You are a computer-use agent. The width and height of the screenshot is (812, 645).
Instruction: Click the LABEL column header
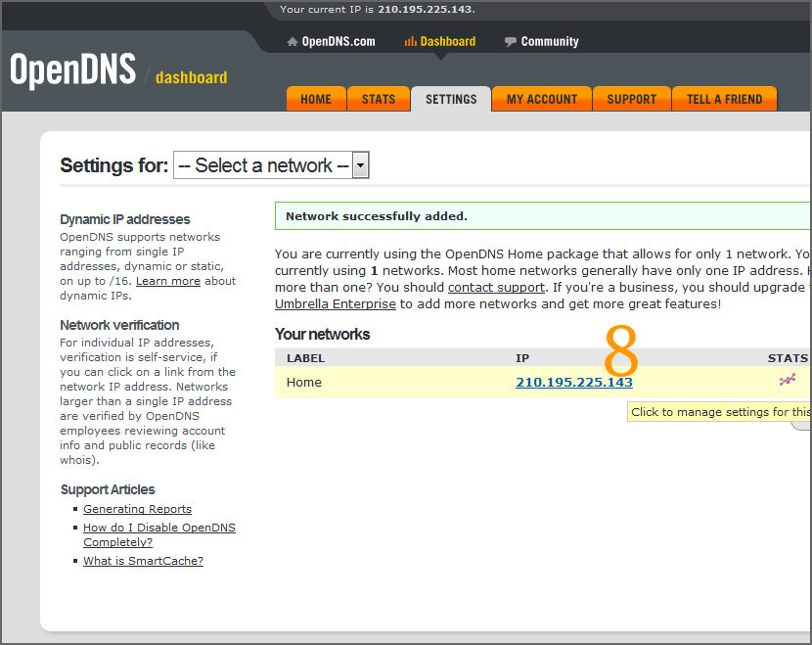click(305, 358)
